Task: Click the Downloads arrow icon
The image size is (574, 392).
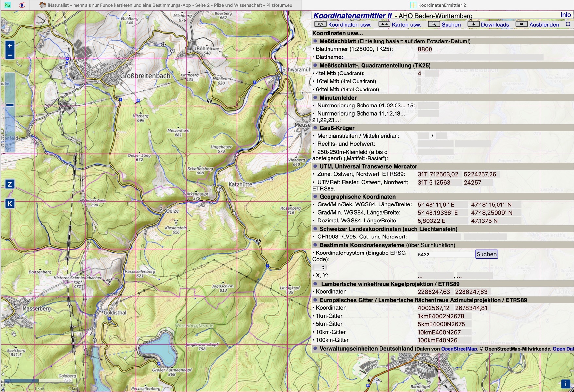Action: point(473,24)
